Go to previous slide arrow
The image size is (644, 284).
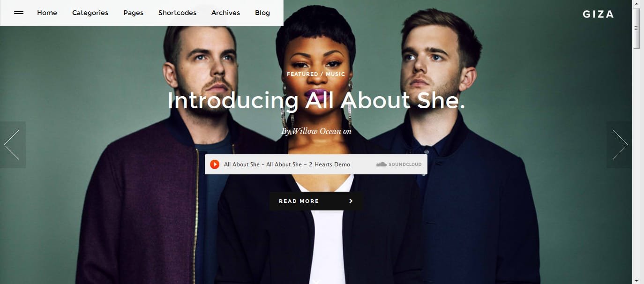tap(12, 145)
